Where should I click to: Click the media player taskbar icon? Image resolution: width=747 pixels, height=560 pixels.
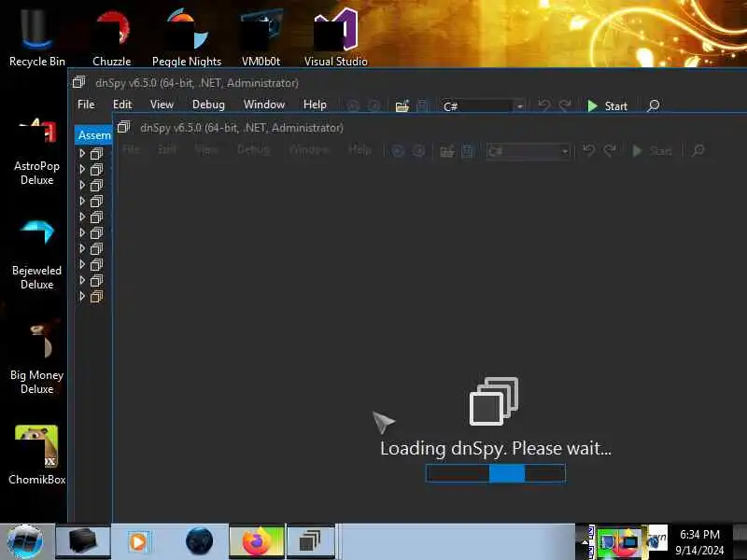(x=138, y=542)
